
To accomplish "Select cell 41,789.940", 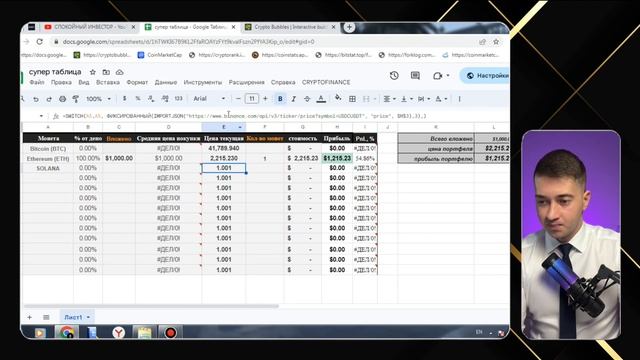I will point(224,148).
